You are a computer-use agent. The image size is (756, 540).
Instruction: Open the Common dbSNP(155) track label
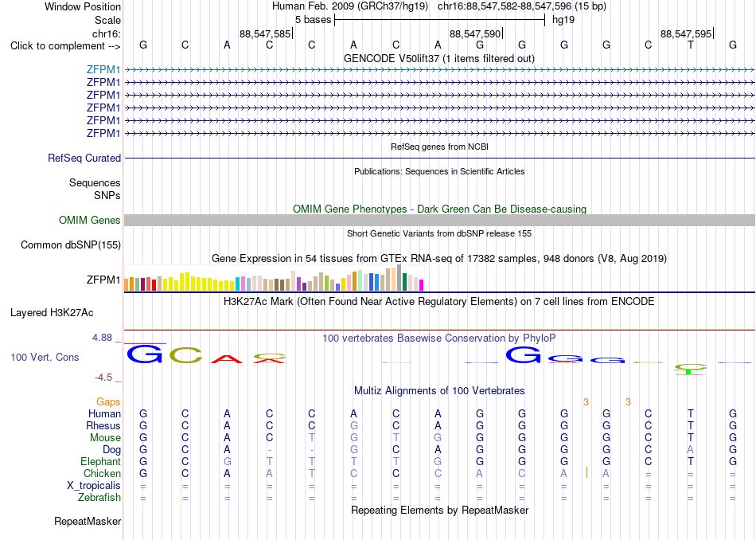click(x=71, y=245)
